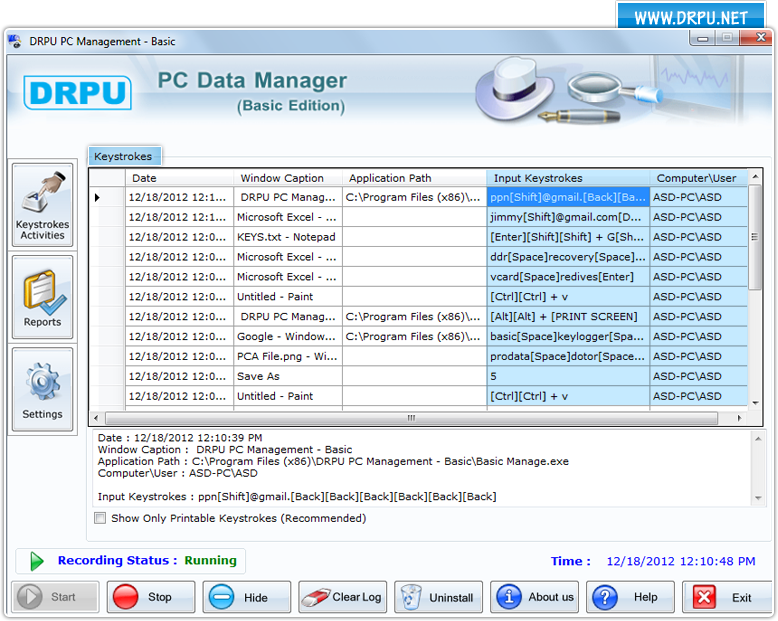Click the horizontal scrollbar right arrow

coord(739,418)
